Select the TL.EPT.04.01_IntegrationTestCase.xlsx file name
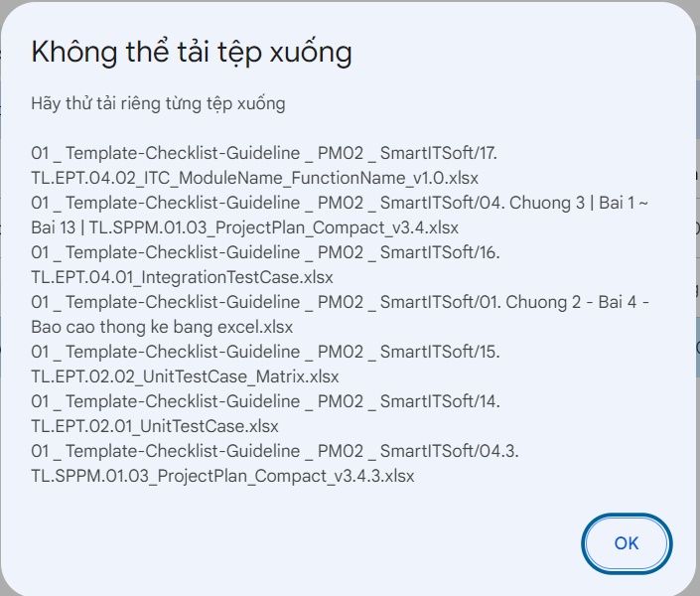 (x=182, y=277)
